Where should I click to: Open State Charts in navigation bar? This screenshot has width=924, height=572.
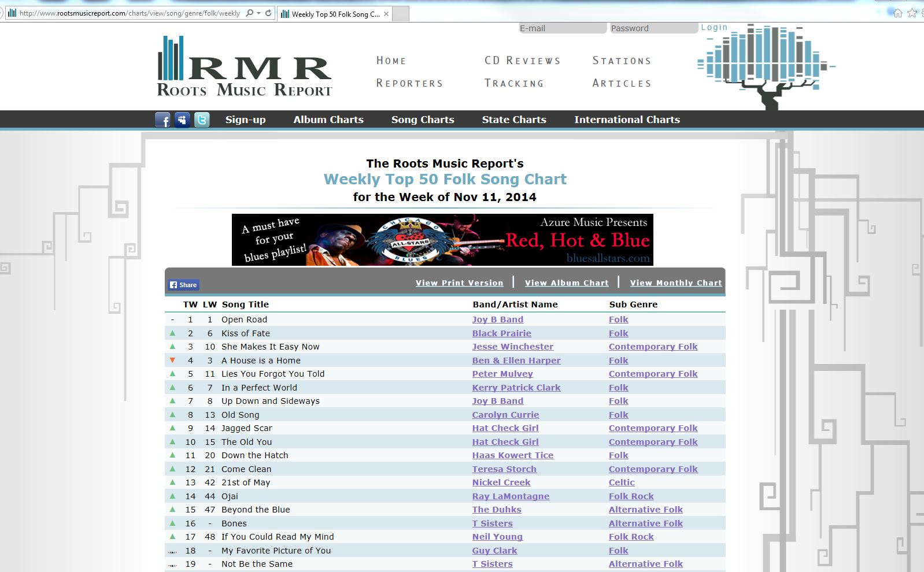click(x=514, y=120)
